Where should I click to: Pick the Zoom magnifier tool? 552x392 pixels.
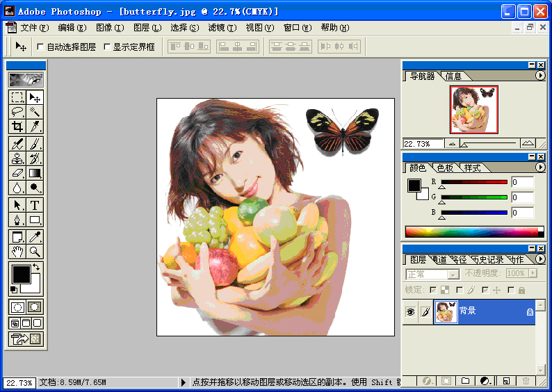(35, 252)
